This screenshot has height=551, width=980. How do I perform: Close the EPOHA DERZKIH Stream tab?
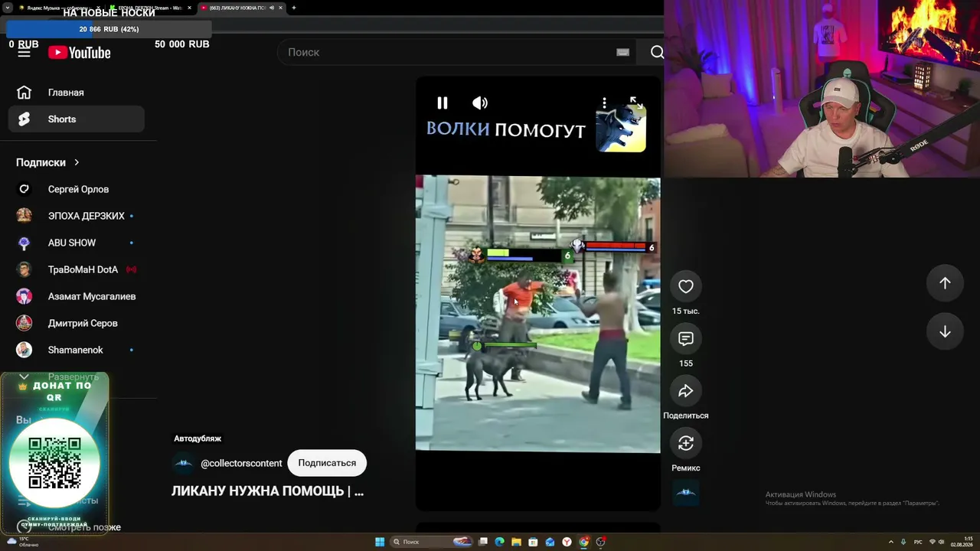click(188, 8)
